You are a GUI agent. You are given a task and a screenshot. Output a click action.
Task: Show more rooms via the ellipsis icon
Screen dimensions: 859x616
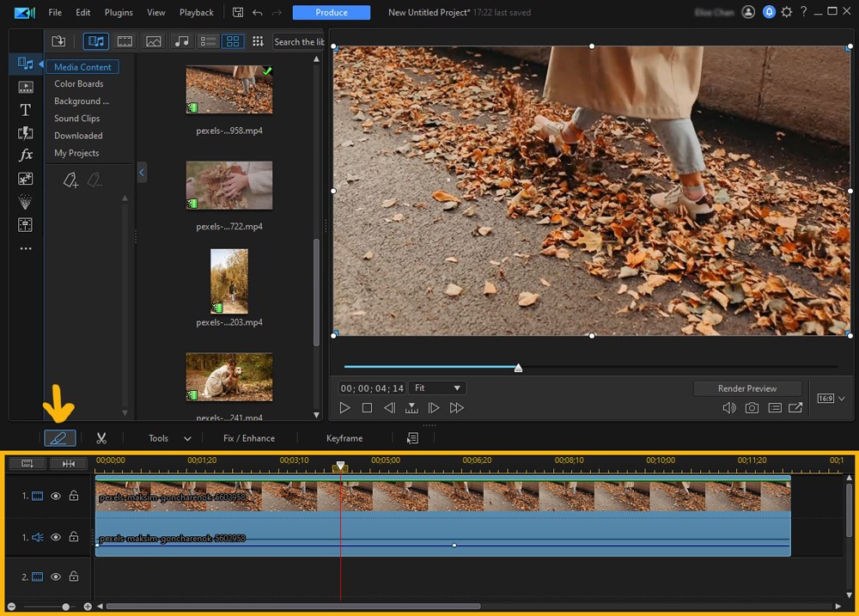pos(25,249)
